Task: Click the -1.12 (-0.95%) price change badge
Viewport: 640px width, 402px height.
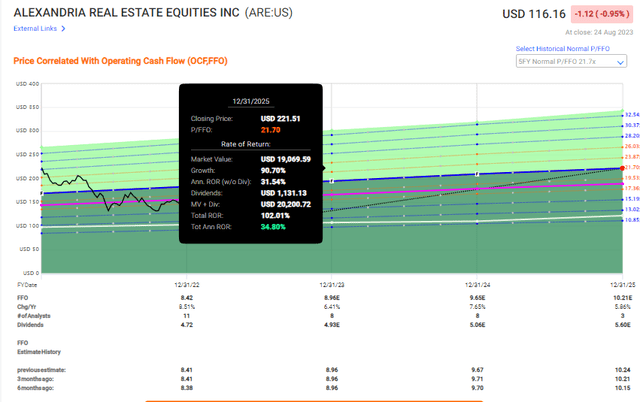Action: [x=602, y=14]
